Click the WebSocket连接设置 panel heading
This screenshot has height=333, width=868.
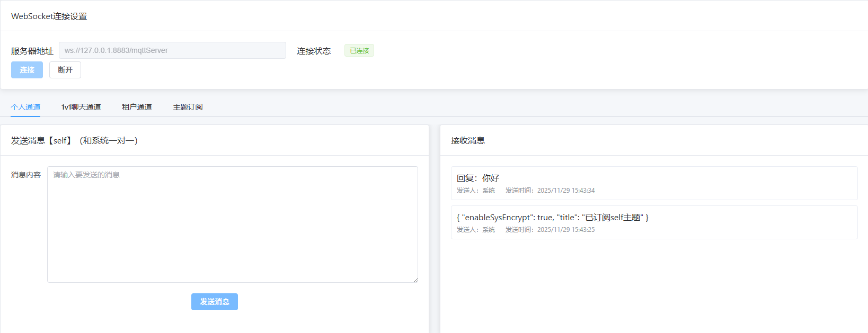pyautogui.click(x=49, y=16)
